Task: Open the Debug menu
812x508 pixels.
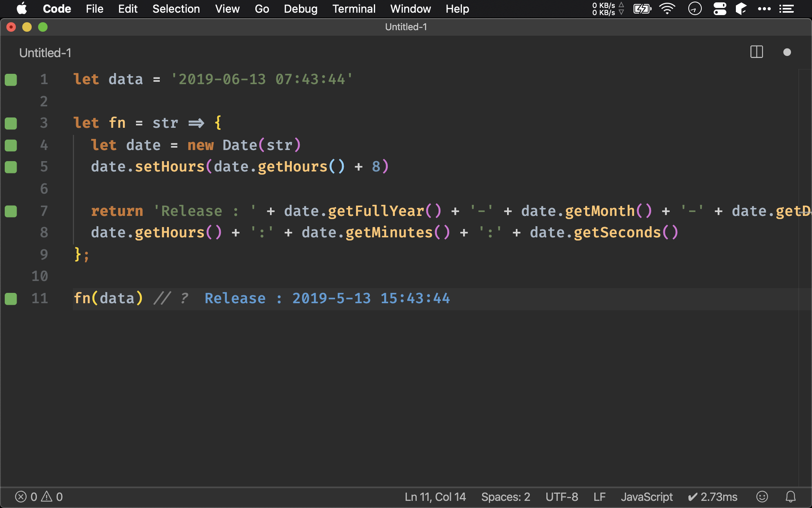Action: click(x=301, y=9)
